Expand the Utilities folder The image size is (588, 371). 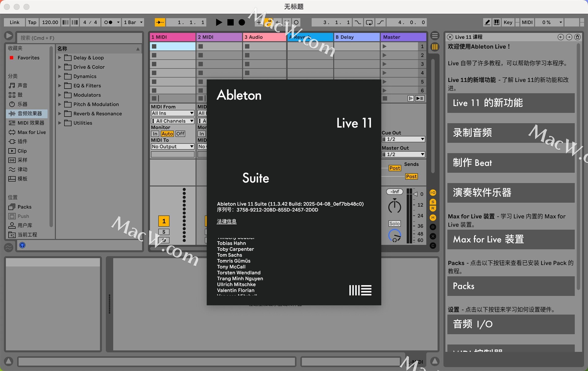pos(60,123)
